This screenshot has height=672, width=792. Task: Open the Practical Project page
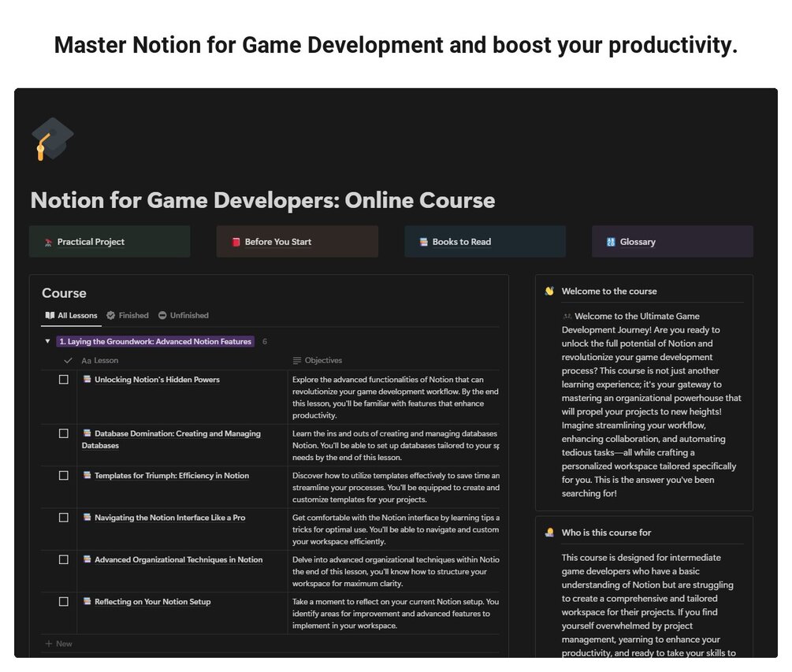[x=110, y=242]
